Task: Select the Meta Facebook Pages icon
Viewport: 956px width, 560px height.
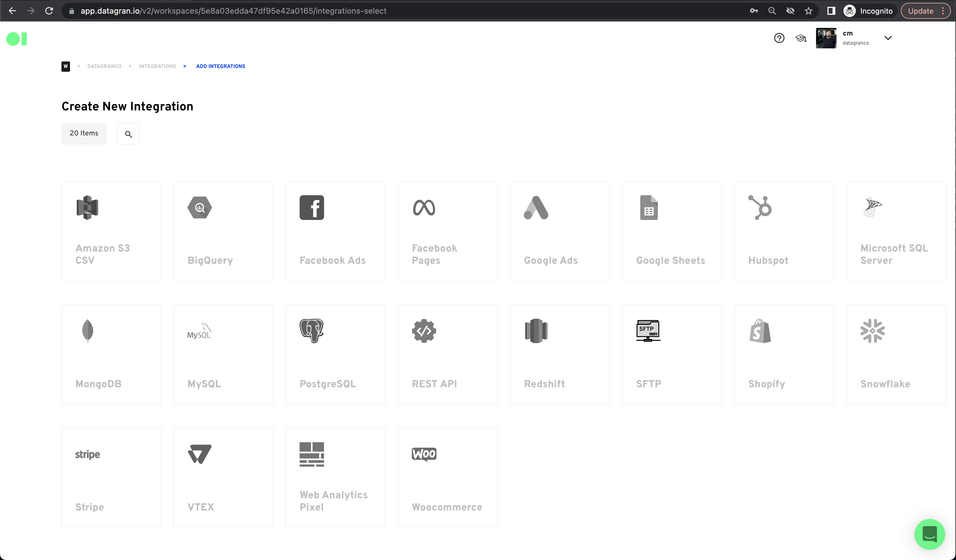Action: [x=424, y=207]
